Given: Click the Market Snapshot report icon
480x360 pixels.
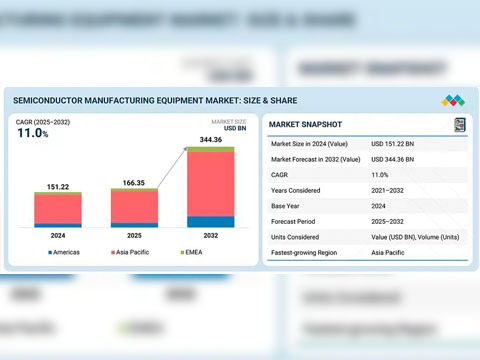Looking at the screenshot, I should coord(460,125).
